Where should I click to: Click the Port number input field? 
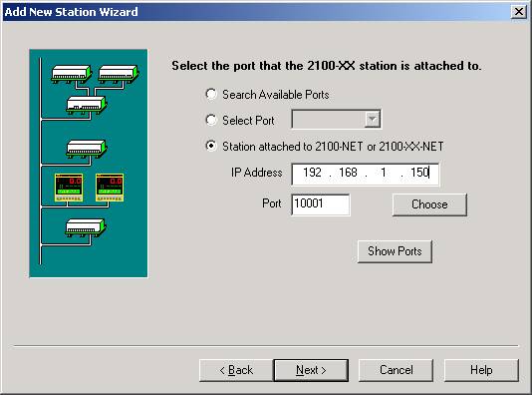[x=321, y=204]
